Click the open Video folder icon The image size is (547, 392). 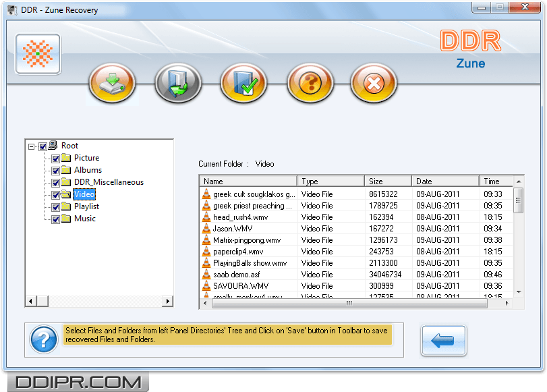click(x=66, y=194)
